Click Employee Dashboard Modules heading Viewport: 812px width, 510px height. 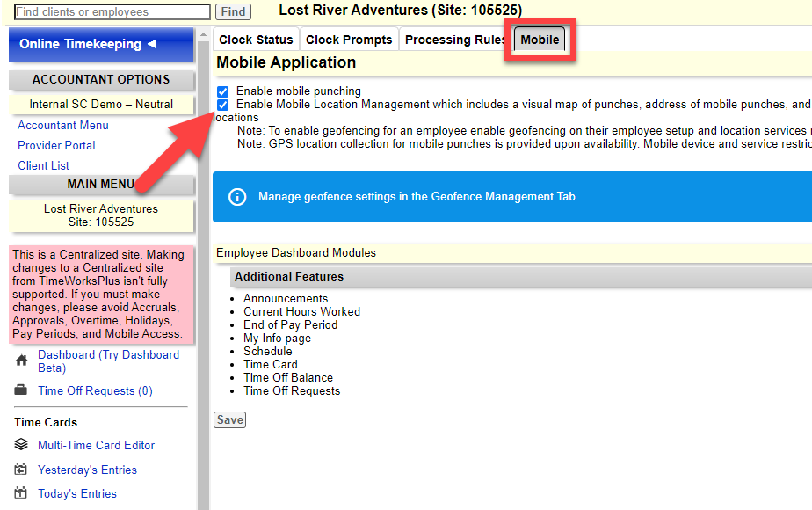296,253
